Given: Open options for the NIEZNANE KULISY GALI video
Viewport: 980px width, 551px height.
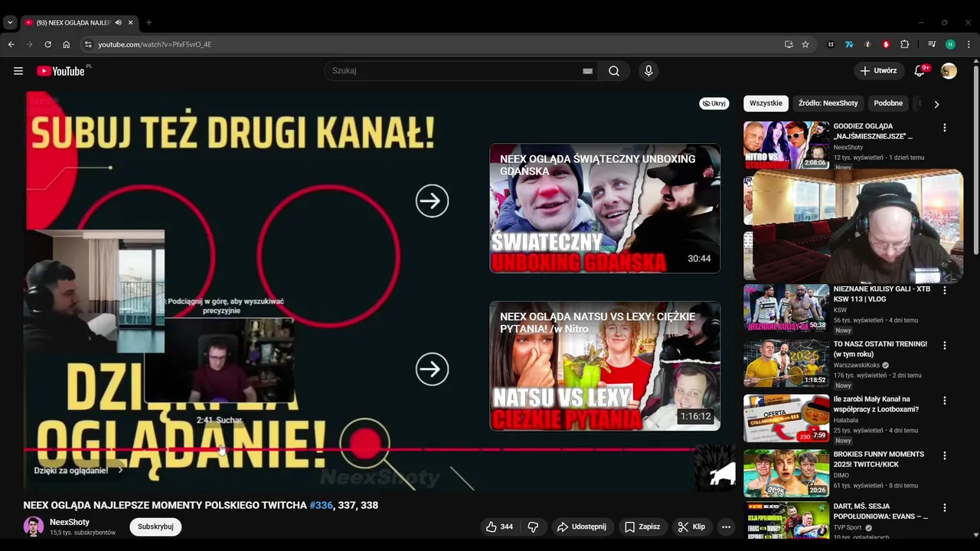Looking at the screenshot, I should pos(944,290).
